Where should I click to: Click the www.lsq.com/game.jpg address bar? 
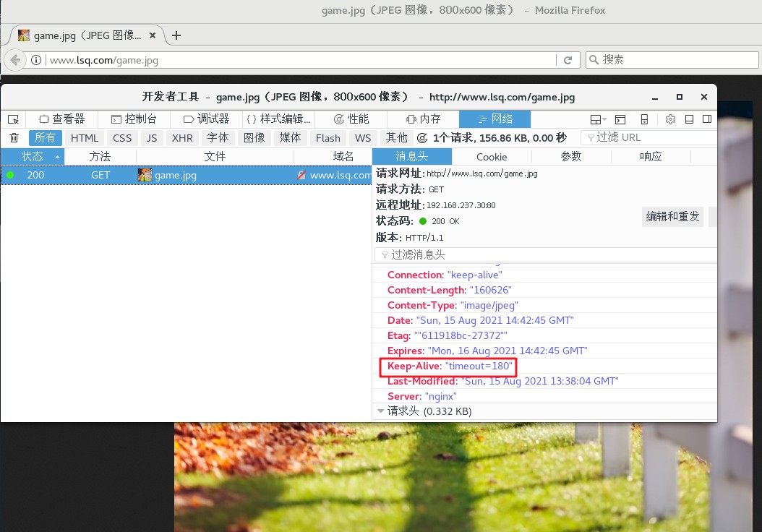301,60
